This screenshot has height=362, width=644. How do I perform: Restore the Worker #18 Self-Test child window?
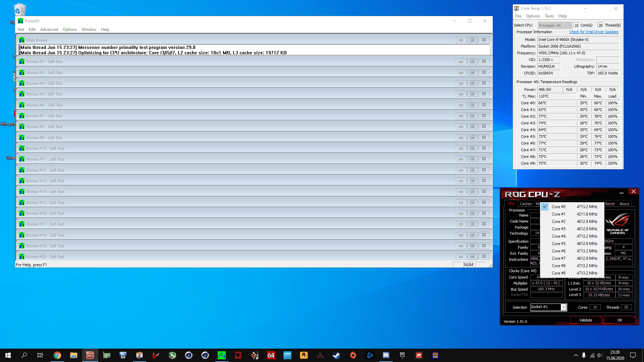(x=472, y=235)
